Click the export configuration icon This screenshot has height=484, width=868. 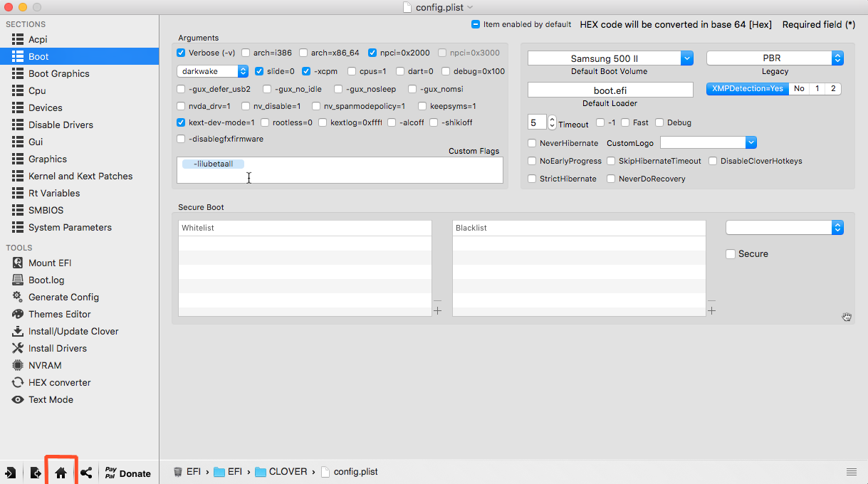(x=36, y=473)
